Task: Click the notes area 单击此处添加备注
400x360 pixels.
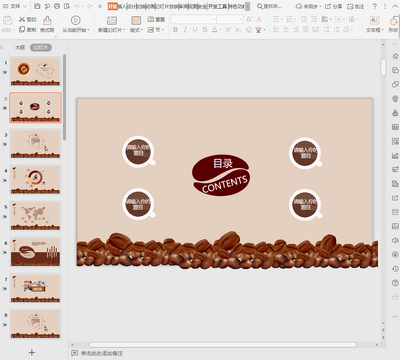Action: [102, 353]
